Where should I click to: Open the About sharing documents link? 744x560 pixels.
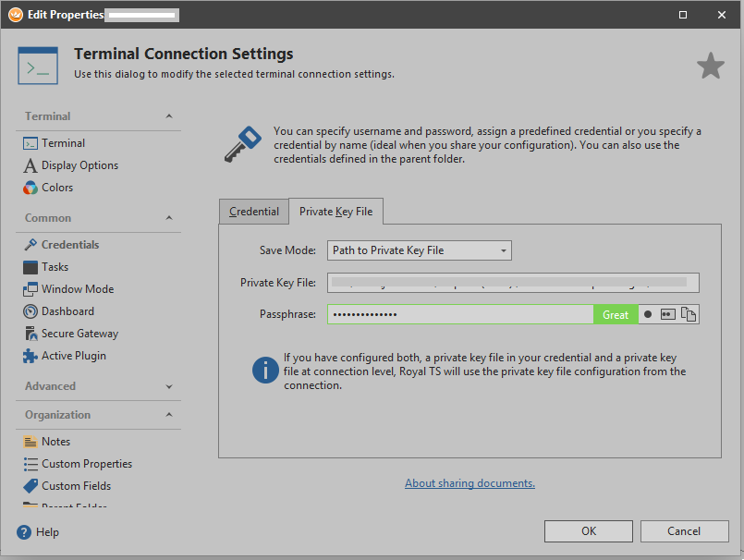pos(470,483)
